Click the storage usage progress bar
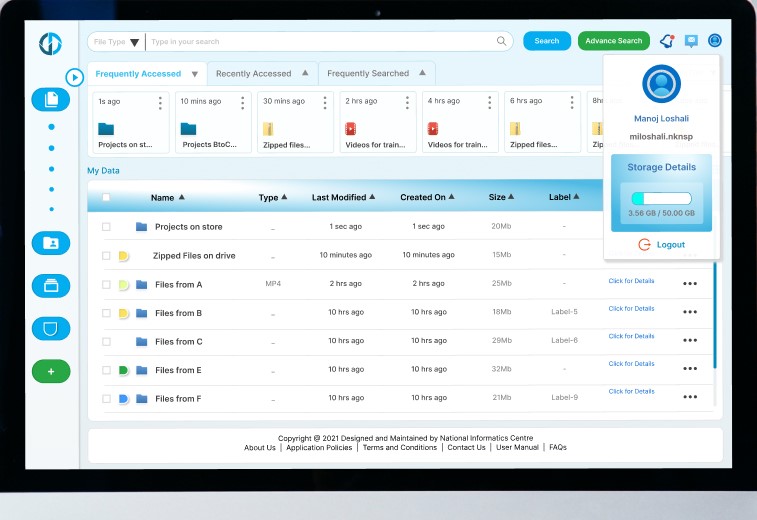 661,198
